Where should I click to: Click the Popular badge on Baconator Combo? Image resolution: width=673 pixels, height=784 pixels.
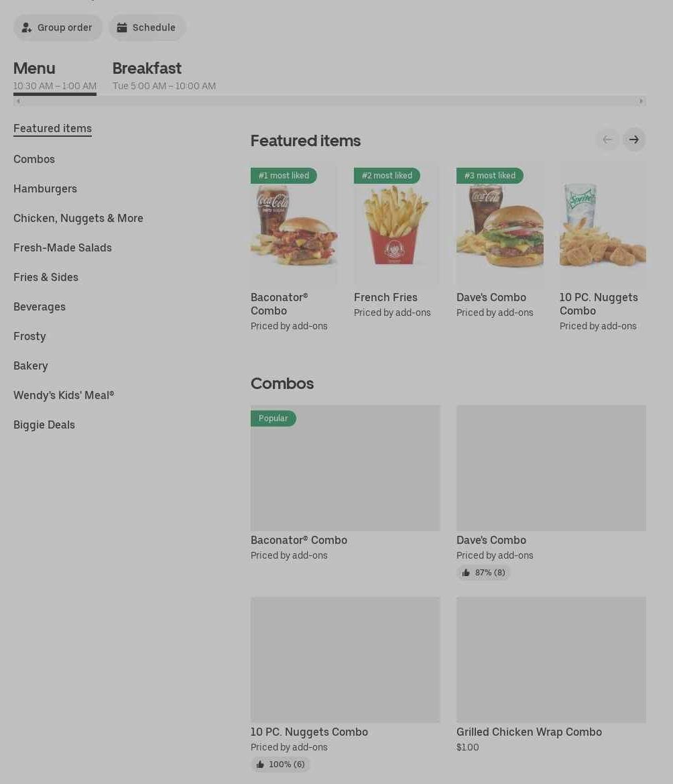point(273,418)
